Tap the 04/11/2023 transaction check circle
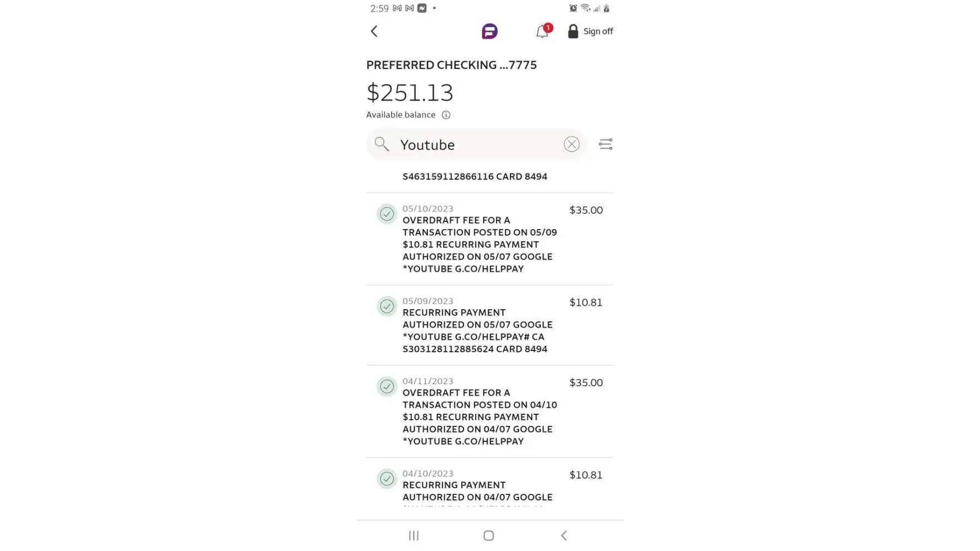Viewport: 980px width, 551px height. [x=387, y=387]
